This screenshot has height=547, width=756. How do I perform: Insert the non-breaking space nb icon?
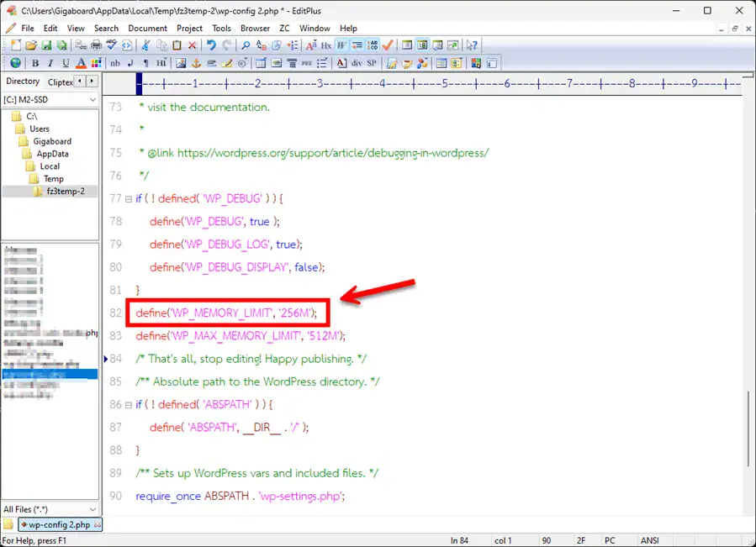click(115, 63)
